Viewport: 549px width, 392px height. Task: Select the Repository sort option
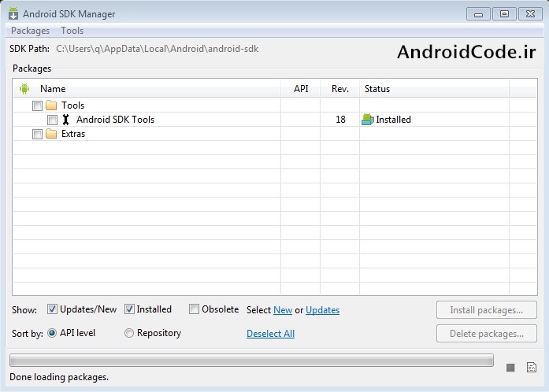pyautogui.click(x=129, y=333)
